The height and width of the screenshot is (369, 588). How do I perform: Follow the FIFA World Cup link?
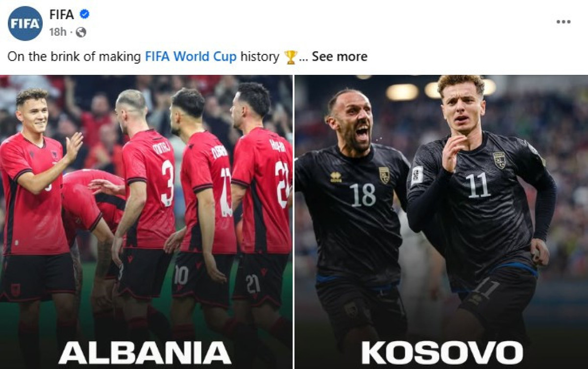pos(191,57)
